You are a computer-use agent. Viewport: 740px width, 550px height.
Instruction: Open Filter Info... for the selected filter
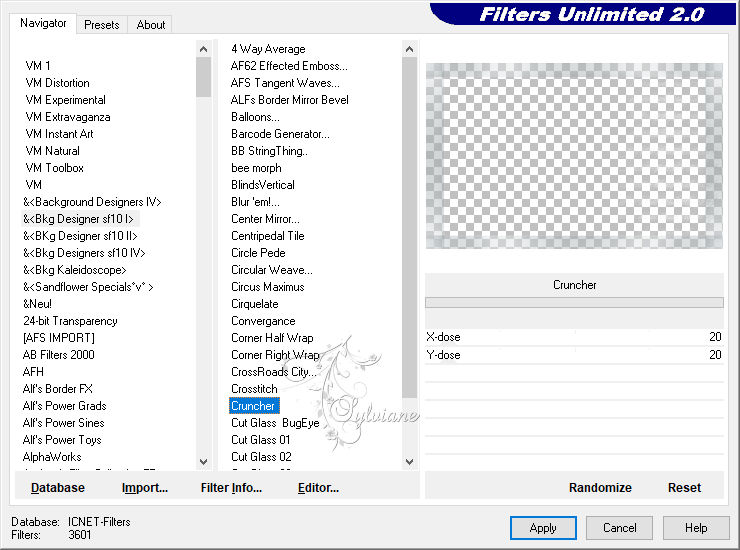point(231,488)
